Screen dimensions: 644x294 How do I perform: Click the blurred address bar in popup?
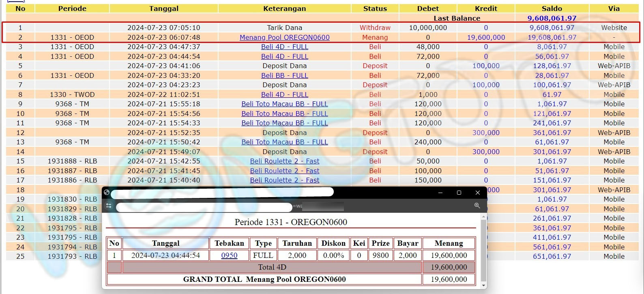(204, 207)
